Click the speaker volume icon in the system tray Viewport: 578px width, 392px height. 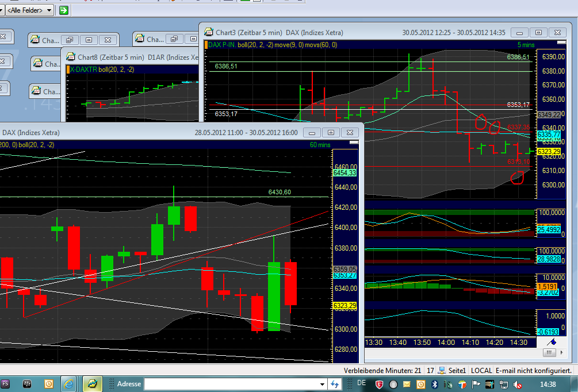click(x=518, y=385)
